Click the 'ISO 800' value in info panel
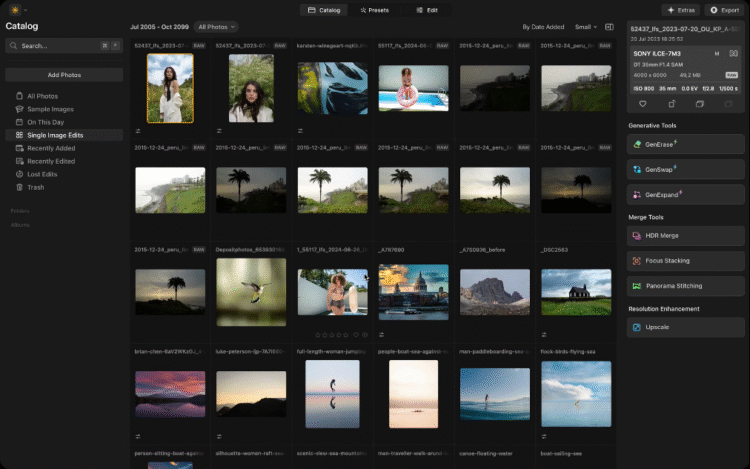 644,88
